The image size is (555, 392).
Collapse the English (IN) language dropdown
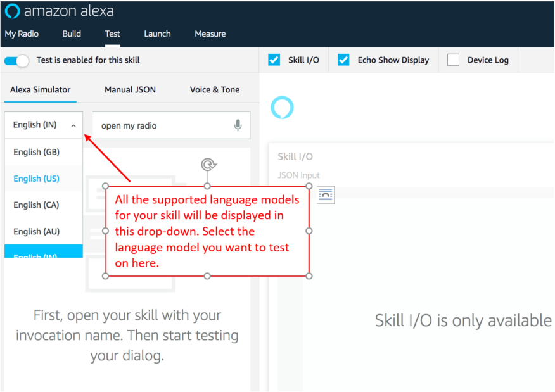(x=44, y=125)
